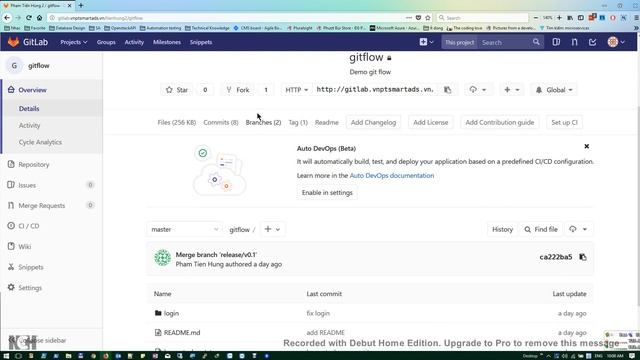Open commit Merge branch 'release/v0.1'
The image size is (640, 360).
[216, 255]
